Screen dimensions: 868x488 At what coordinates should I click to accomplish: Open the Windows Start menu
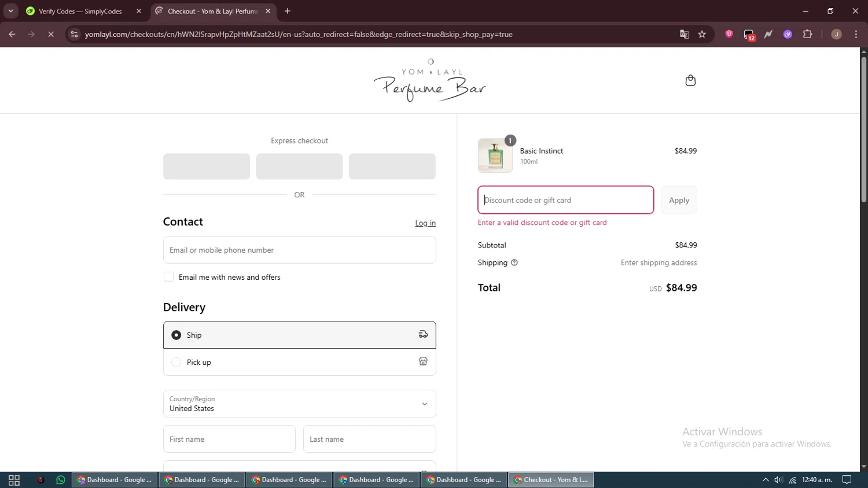14,480
